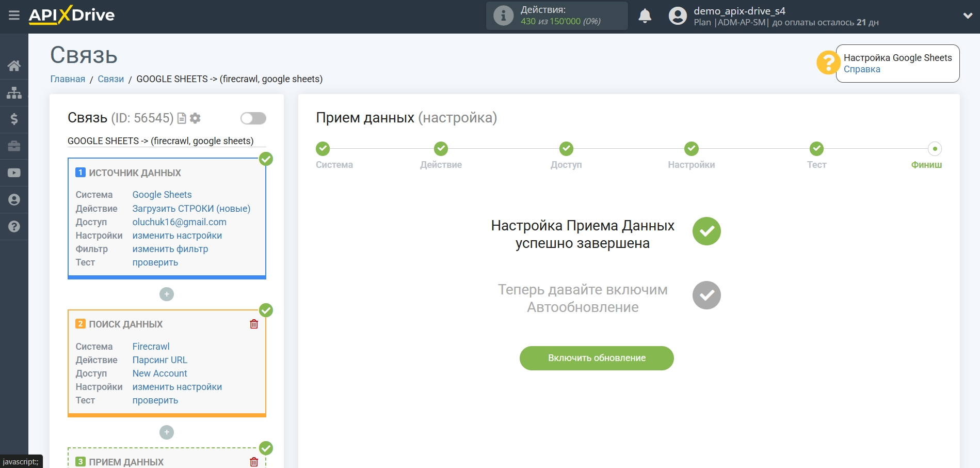
Task: Open the payments dollar icon in the sidebar
Action: click(x=14, y=119)
